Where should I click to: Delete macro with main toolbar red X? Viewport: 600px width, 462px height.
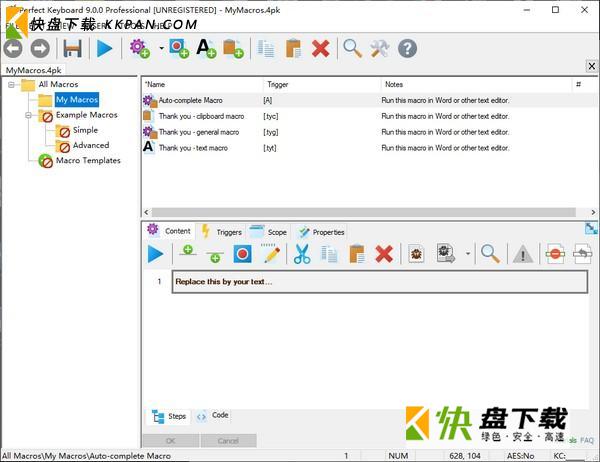[321, 49]
